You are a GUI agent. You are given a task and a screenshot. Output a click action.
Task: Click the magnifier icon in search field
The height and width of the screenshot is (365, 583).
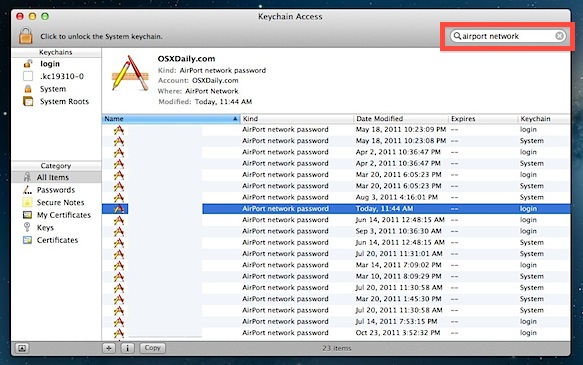(x=457, y=36)
